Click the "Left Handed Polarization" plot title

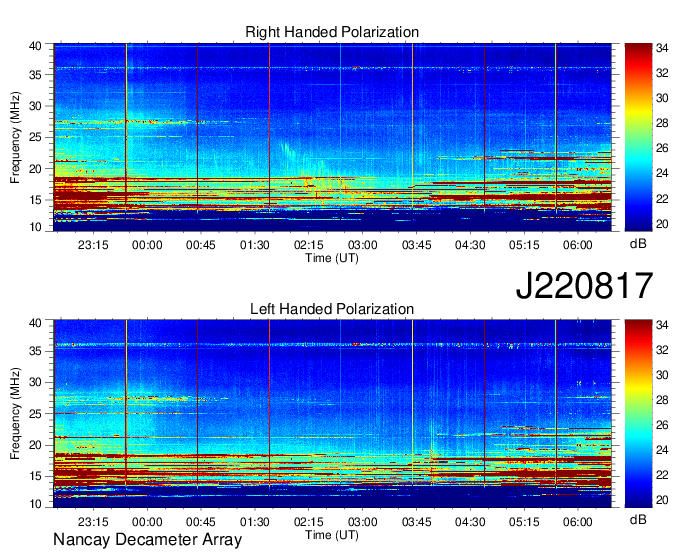(x=332, y=309)
